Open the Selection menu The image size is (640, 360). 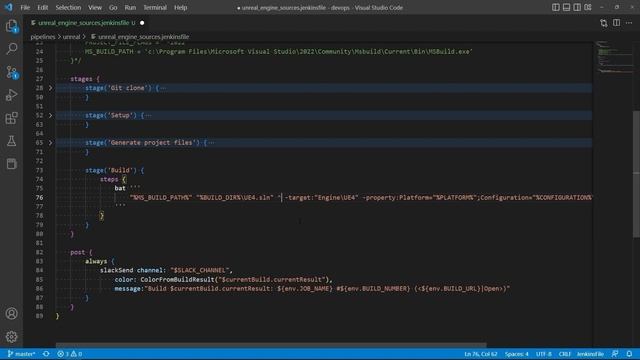pos(68,7)
